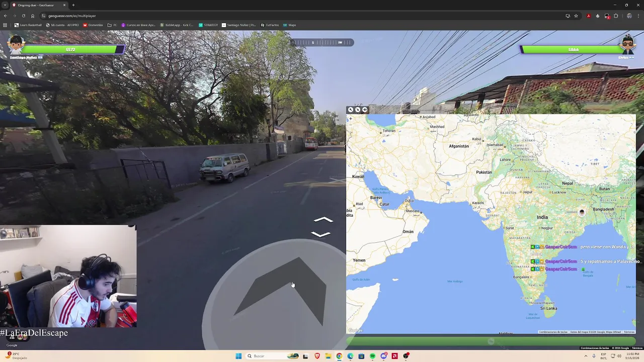Open Spotify from the taskbar
644x362 pixels.
tap(372, 356)
